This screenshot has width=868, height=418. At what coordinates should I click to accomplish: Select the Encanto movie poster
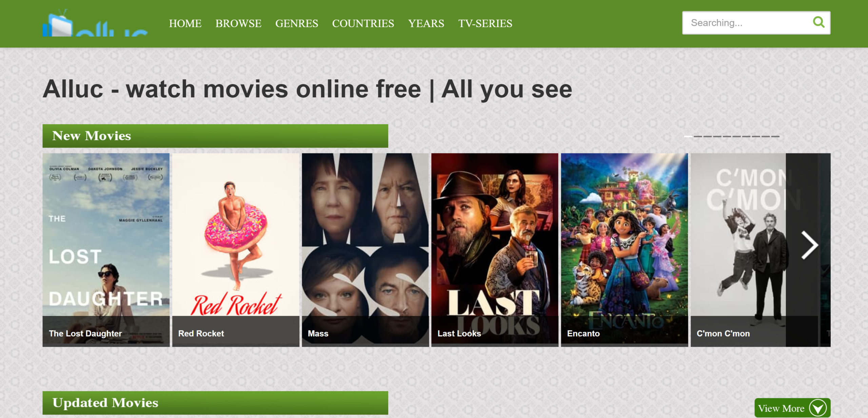[625, 250]
